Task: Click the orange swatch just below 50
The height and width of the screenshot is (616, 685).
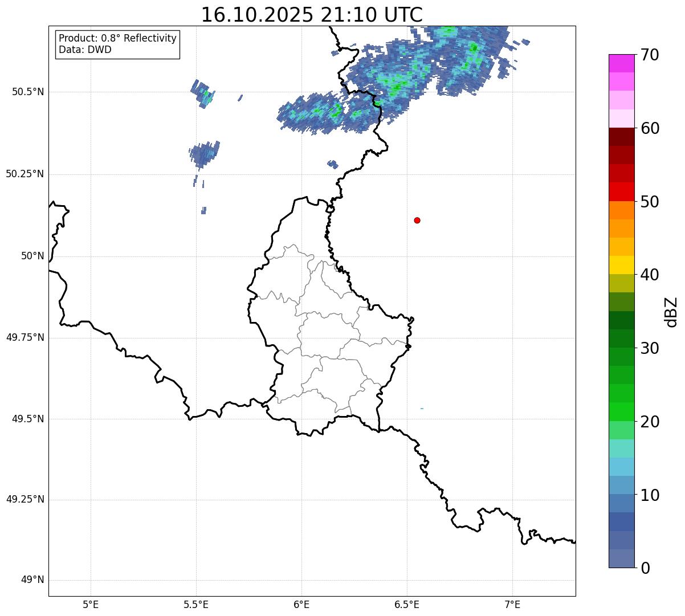Action: [621, 210]
